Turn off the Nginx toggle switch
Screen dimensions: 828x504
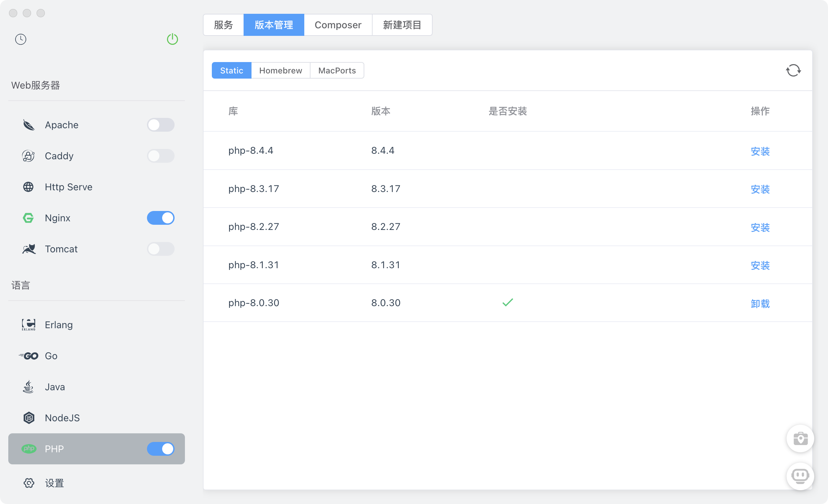[x=160, y=218]
